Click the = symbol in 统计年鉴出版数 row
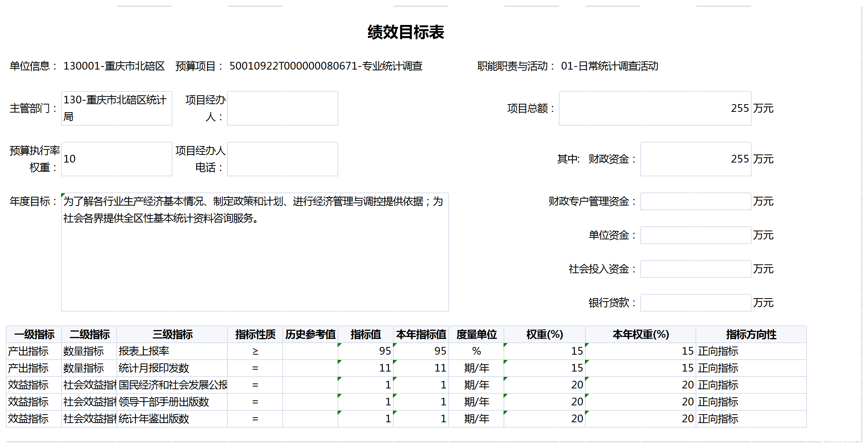 [x=255, y=419]
